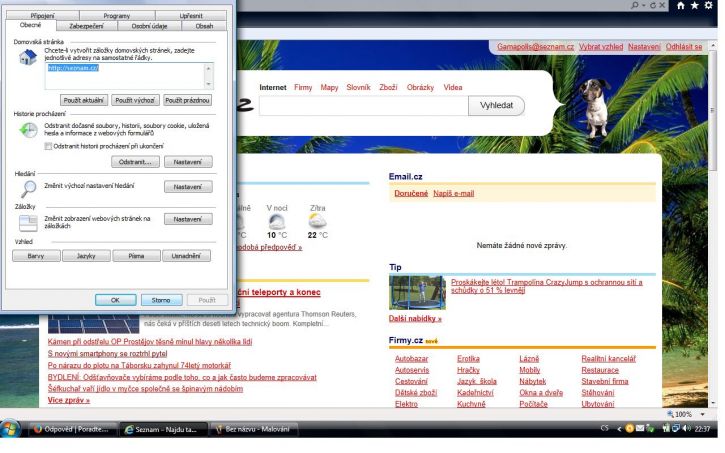Open browser Tools gear icon

pyautogui.click(x=708, y=6)
